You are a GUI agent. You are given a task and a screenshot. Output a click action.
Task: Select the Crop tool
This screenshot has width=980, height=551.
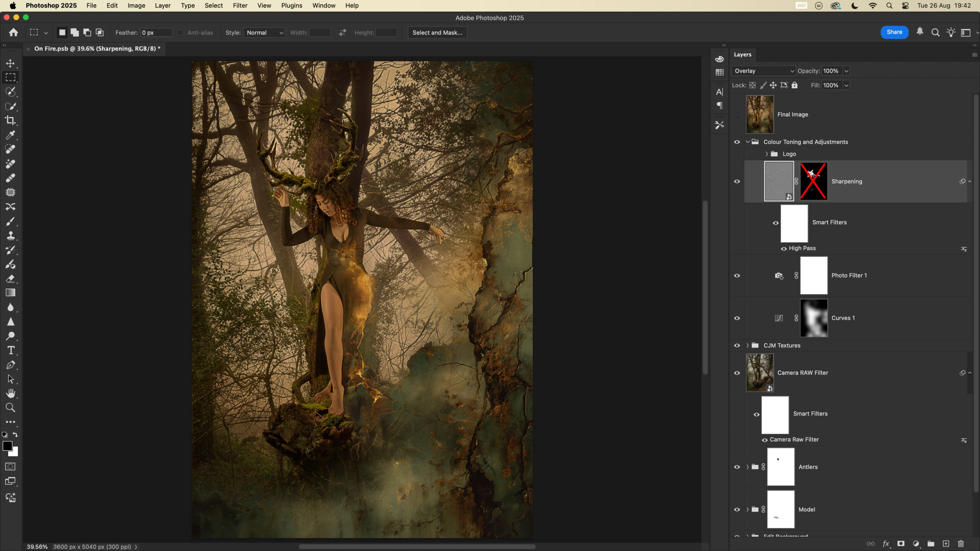[10, 121]
